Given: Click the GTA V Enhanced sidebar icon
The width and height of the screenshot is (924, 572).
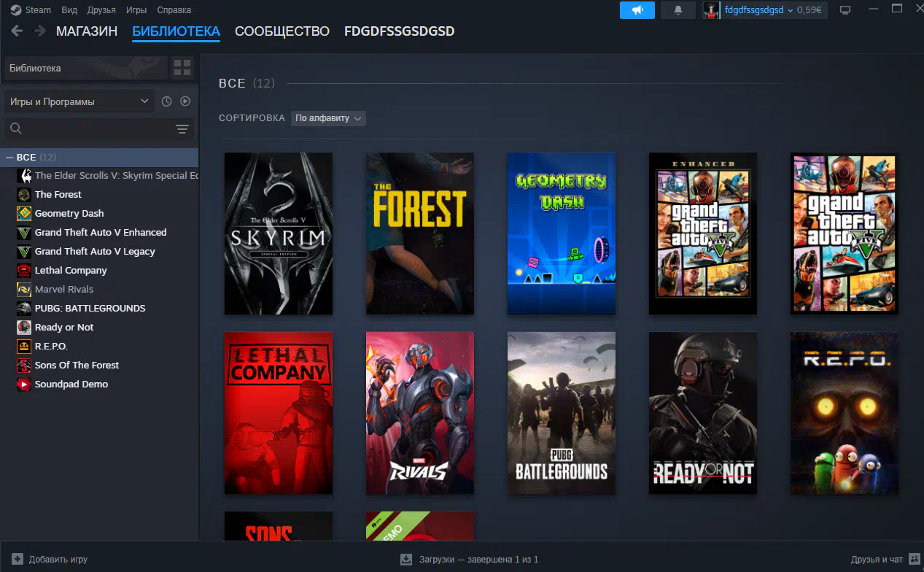Looking at the screenshot, I should (x=24, y=232).
